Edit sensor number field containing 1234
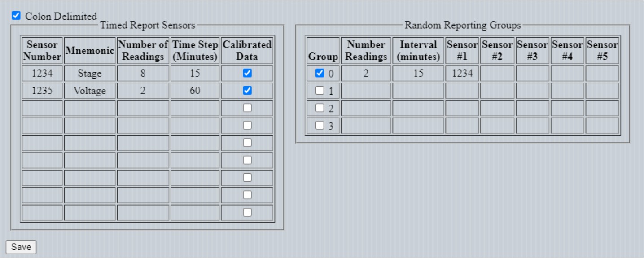This screenshot has width=644, height=258. (42, 73)
